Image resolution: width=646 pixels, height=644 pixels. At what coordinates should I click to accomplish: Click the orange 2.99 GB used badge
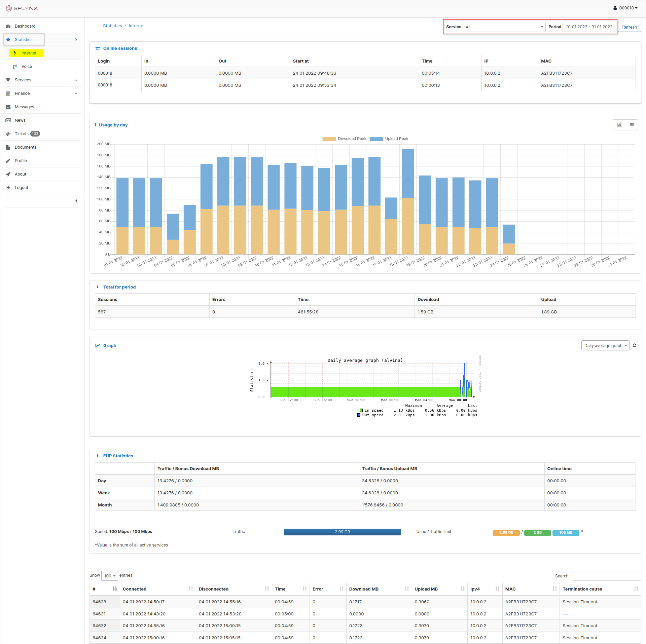coord(506,533)
